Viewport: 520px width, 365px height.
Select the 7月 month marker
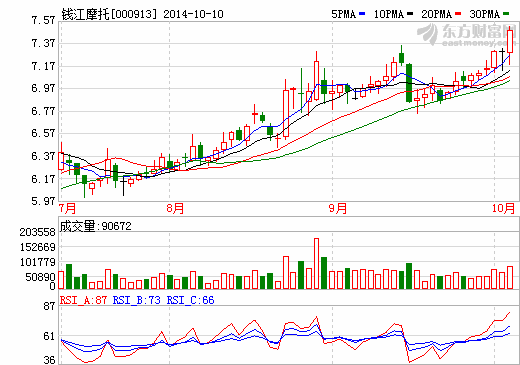68,208
